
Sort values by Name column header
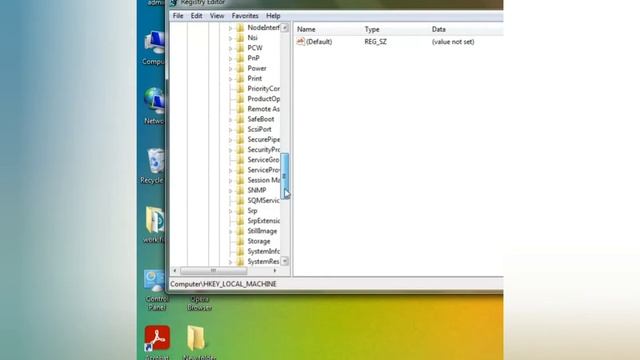click(306, 29)
